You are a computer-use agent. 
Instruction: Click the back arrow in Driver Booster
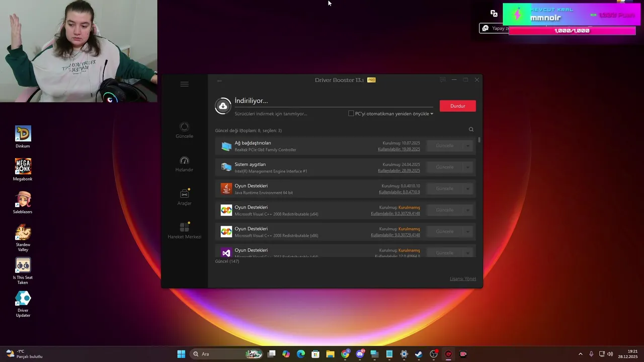pos(219,80)
